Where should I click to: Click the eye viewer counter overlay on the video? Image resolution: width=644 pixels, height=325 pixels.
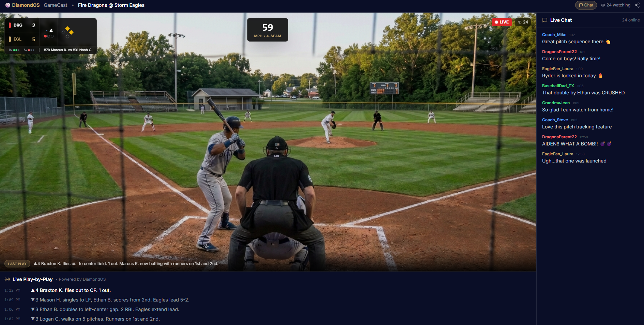pyautogui.click(x=523, y=22)
